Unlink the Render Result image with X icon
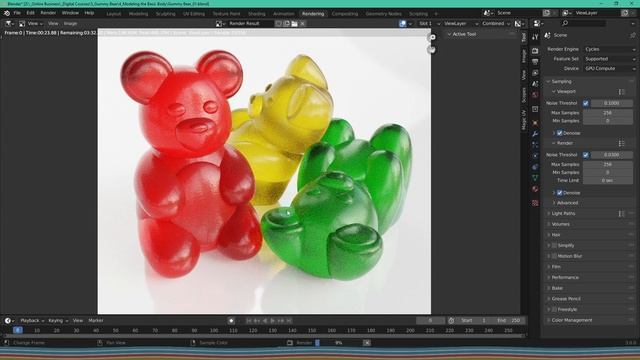The image size is (640, 360). click(302, 24)
